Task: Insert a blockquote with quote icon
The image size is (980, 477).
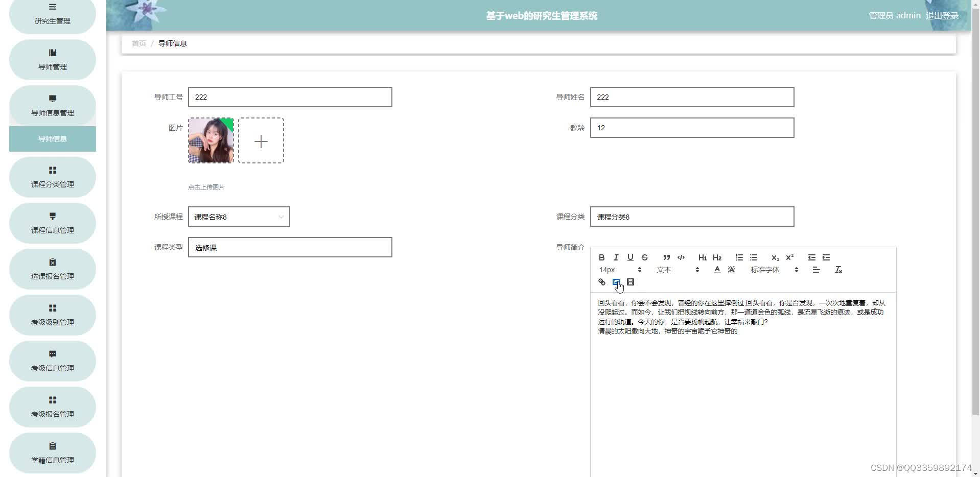Action: [666, 257]
